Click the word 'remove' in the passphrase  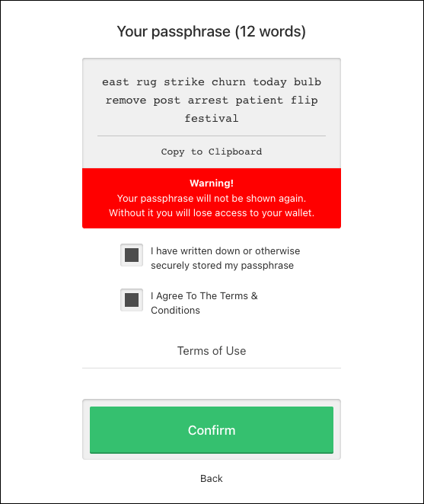(x=126, y=100)
